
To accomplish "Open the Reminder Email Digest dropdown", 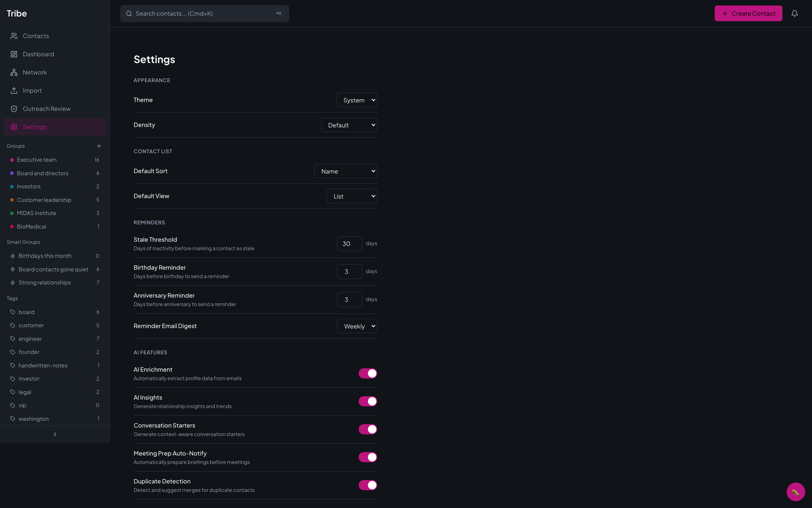I will (x=357, y=326).
